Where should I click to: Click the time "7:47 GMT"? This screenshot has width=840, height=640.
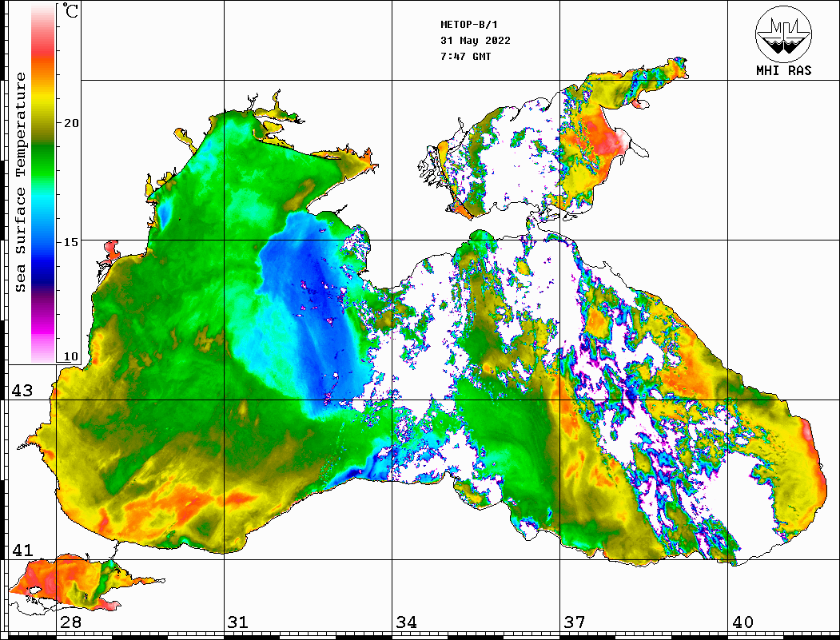(x=465, y=56)
